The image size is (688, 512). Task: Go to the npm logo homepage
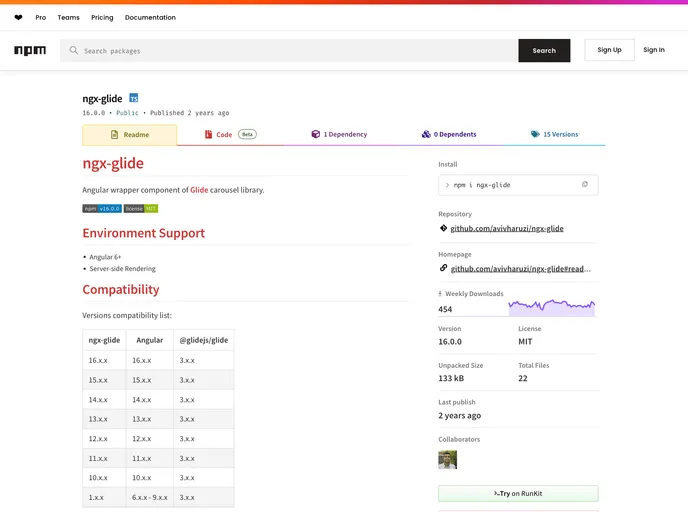30,50
